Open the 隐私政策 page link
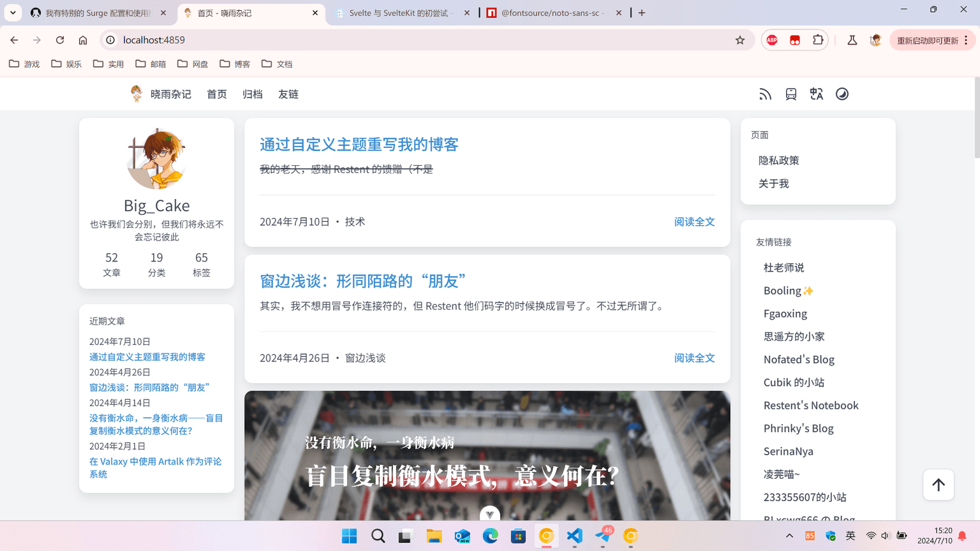 click(x=778, y=160)
